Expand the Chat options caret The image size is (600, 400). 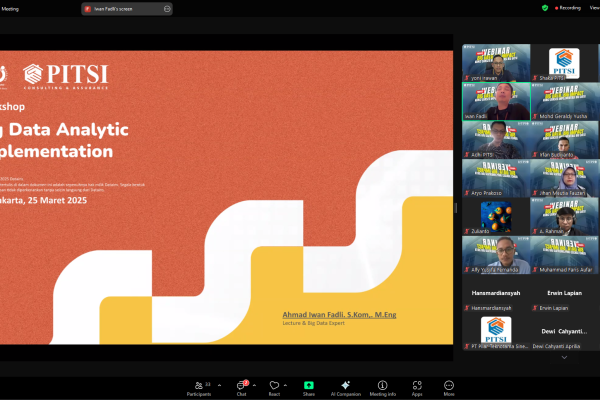coord(254,385)
